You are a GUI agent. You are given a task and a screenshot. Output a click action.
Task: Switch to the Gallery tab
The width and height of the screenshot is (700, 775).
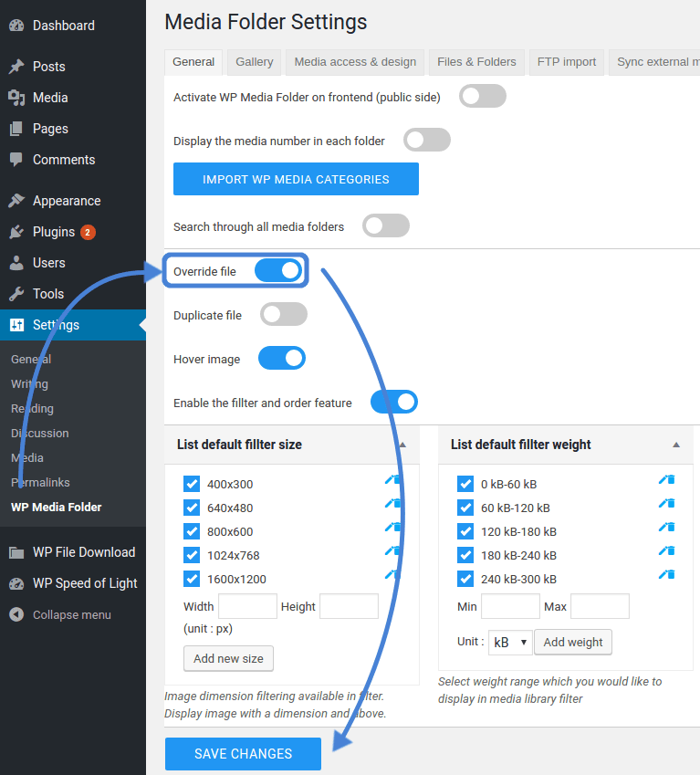pyautogui.click(x=254, y=62)
